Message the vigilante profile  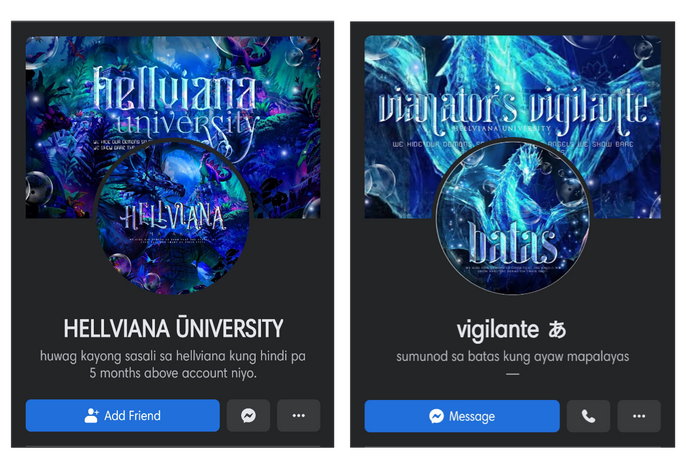click(x=462, y=416)
